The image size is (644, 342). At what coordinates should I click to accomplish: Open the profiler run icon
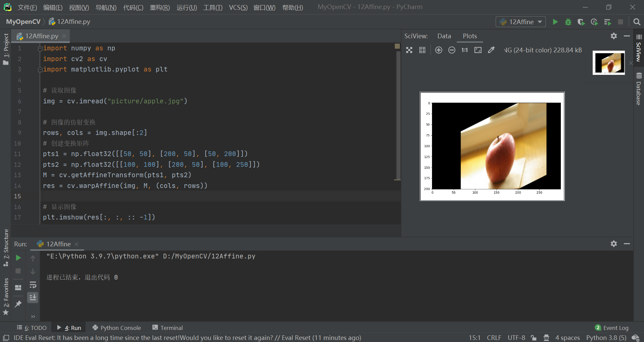pos(594,22)
